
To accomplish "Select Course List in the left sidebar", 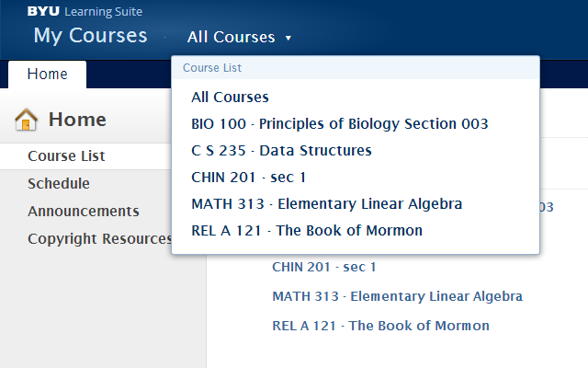I will (x=66, y=156).
